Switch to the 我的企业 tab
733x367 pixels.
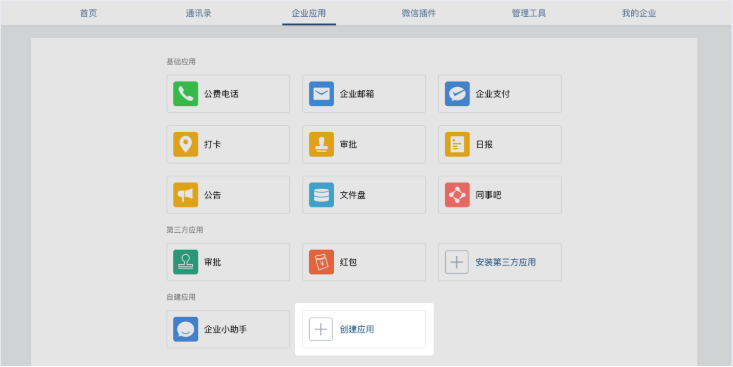pos(639,13)
